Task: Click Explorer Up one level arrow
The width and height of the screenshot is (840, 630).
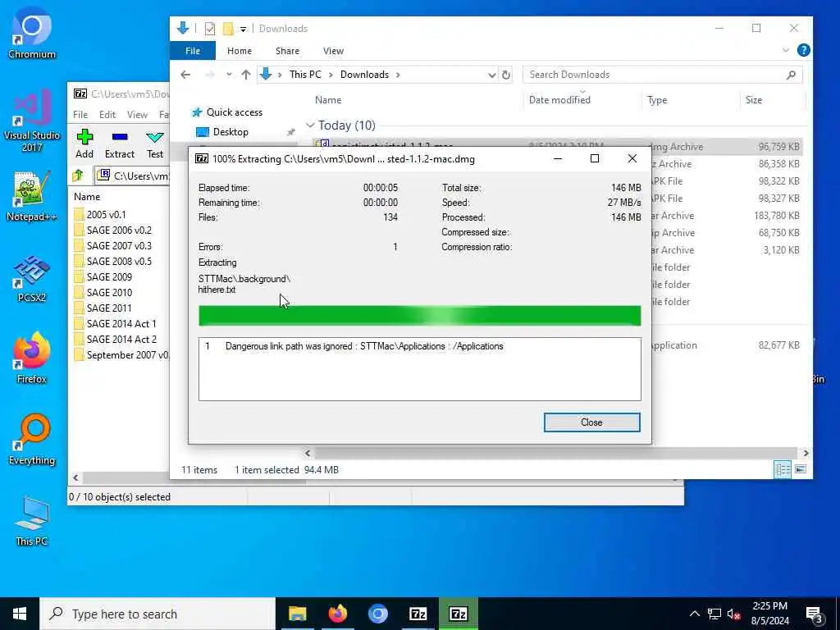Action: pos(246,75)
